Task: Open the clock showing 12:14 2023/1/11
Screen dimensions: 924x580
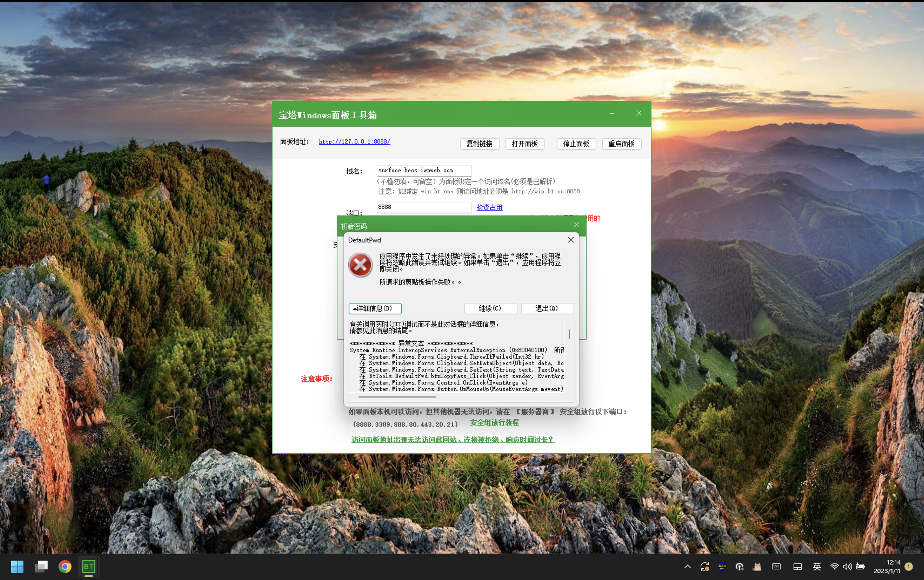Action: [x=887, y=566]
